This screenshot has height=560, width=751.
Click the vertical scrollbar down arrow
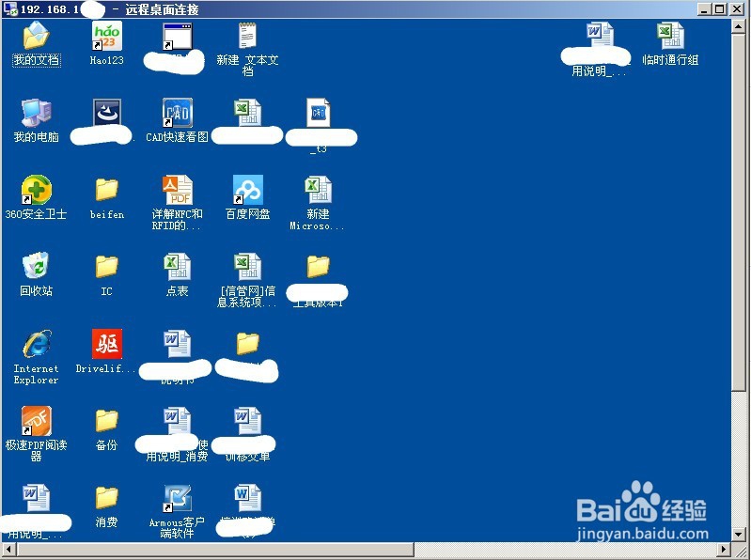738,534
